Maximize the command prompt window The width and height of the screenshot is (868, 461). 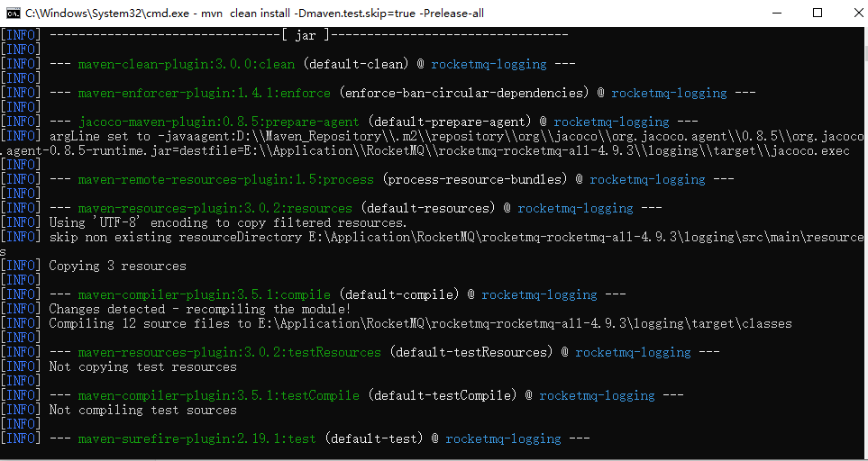(x=818, y=14)
